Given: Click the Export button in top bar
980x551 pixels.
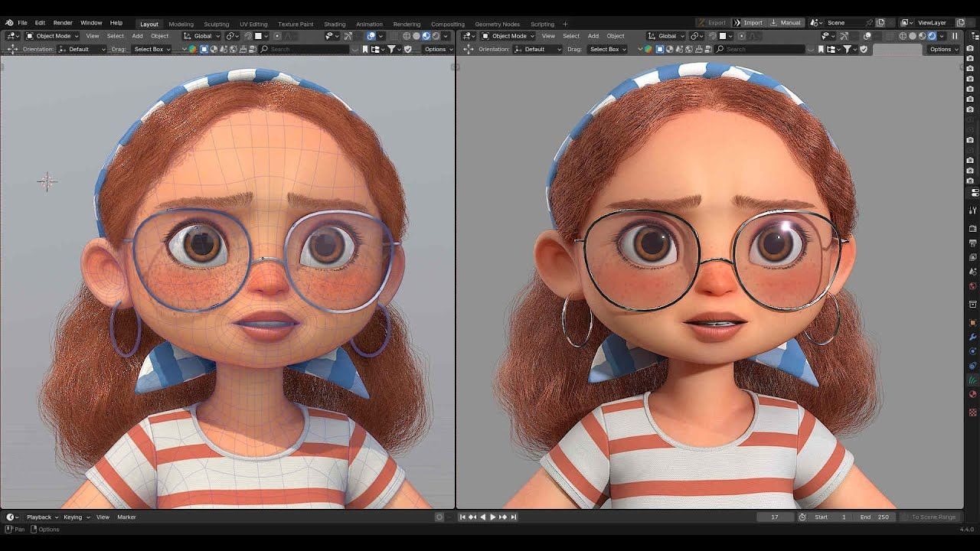Looking at the screenshot, I should point(713,23).
